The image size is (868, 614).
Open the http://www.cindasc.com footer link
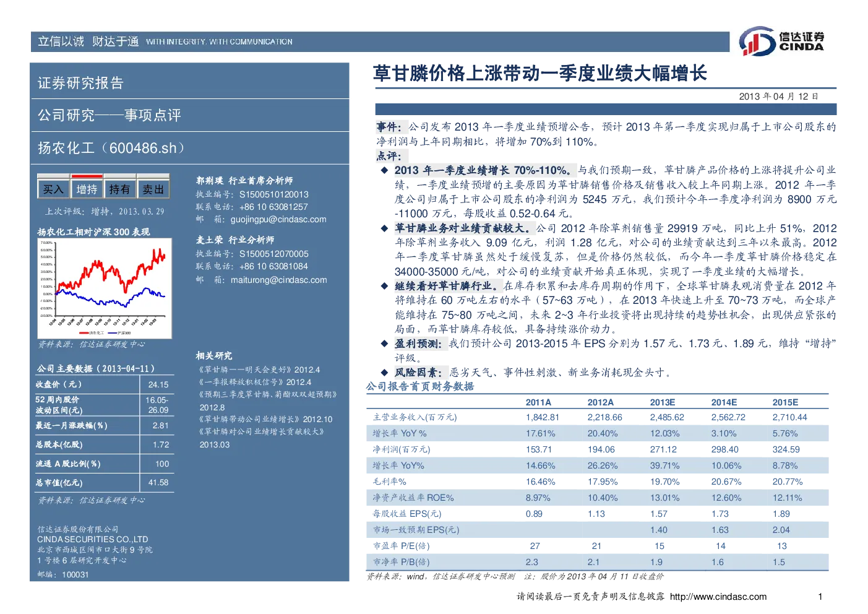[718, 597]
